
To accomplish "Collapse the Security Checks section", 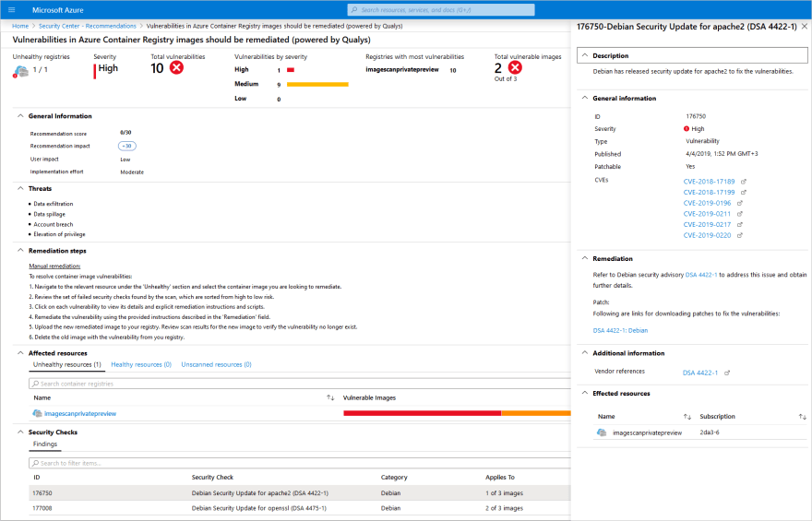I will click(20, 432).
